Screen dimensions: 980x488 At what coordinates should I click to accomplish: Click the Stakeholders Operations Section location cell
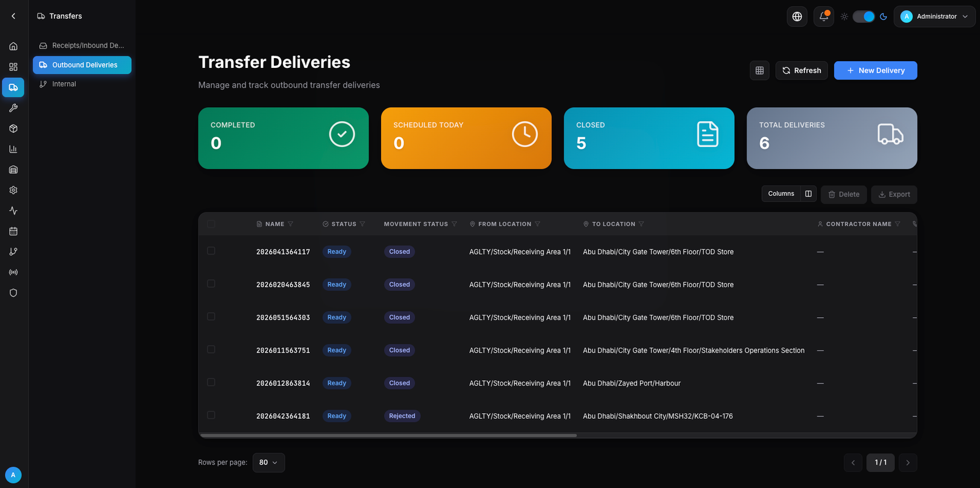(x=694, y=350)
